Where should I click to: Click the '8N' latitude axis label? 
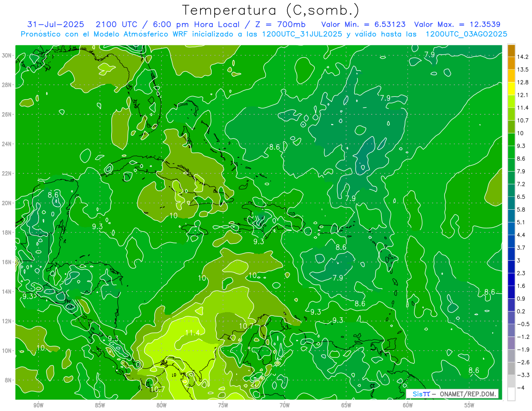coord(8,380)
